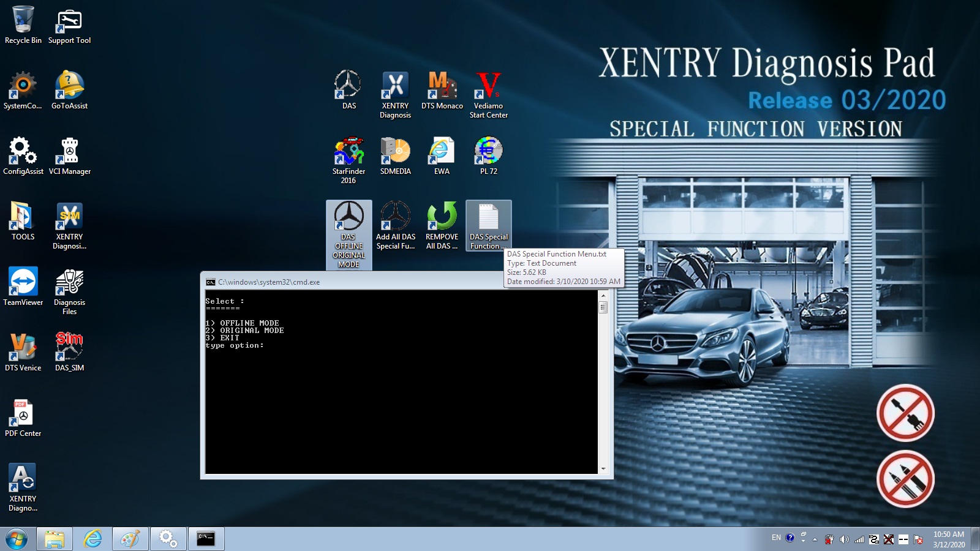Expand the hidden icons tray arrow
This screenshot has width=980, height=551.
[x=815, y=539]
